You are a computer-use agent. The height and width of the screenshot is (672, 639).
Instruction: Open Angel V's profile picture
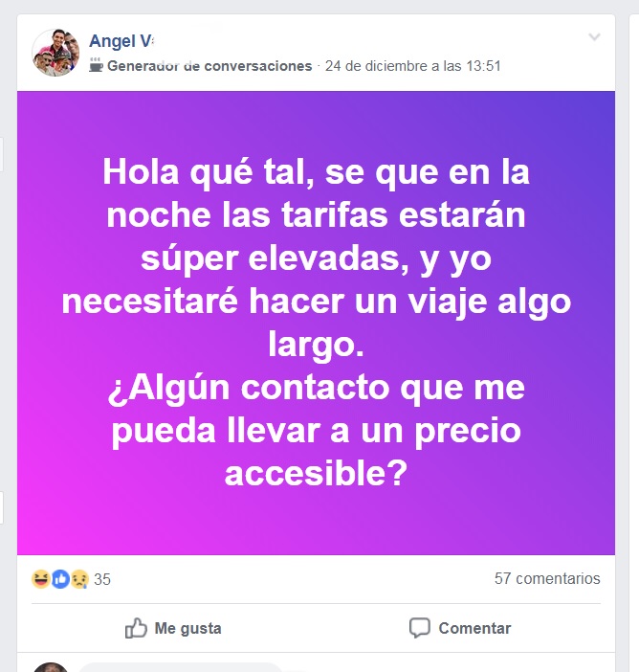(55, 53)
